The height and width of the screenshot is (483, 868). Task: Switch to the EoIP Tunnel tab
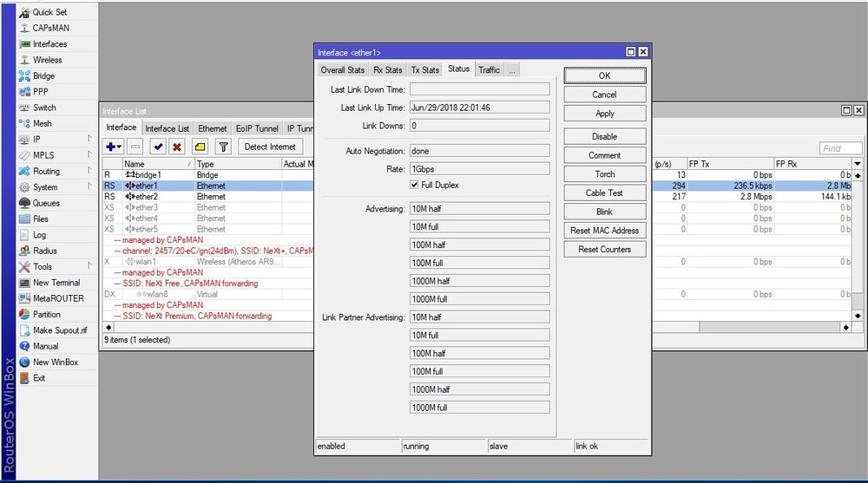(257, 128)
